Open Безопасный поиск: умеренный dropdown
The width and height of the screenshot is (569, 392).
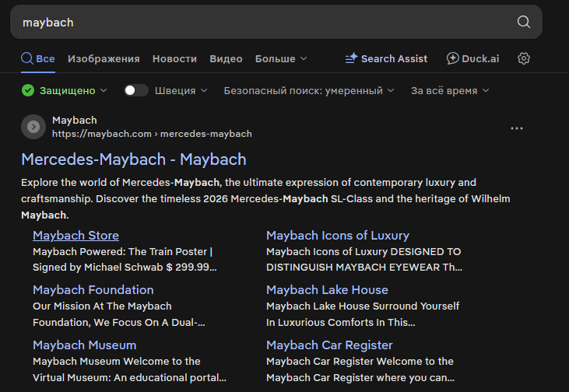point(309,90)
